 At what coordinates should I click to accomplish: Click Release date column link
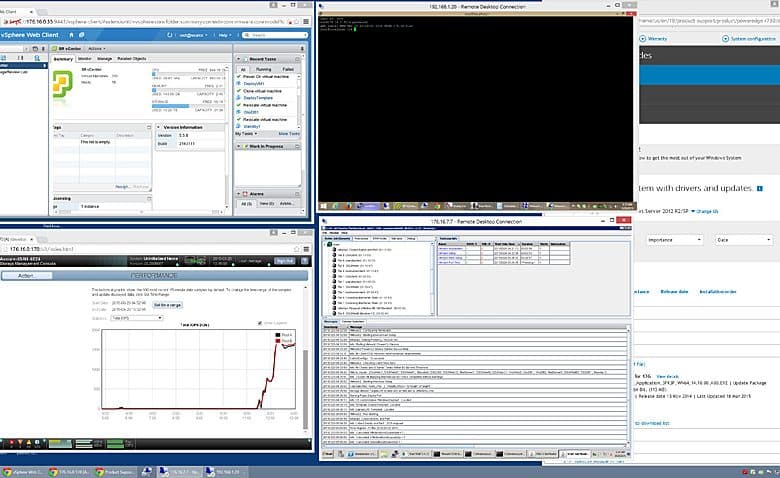tap(674, 292)
